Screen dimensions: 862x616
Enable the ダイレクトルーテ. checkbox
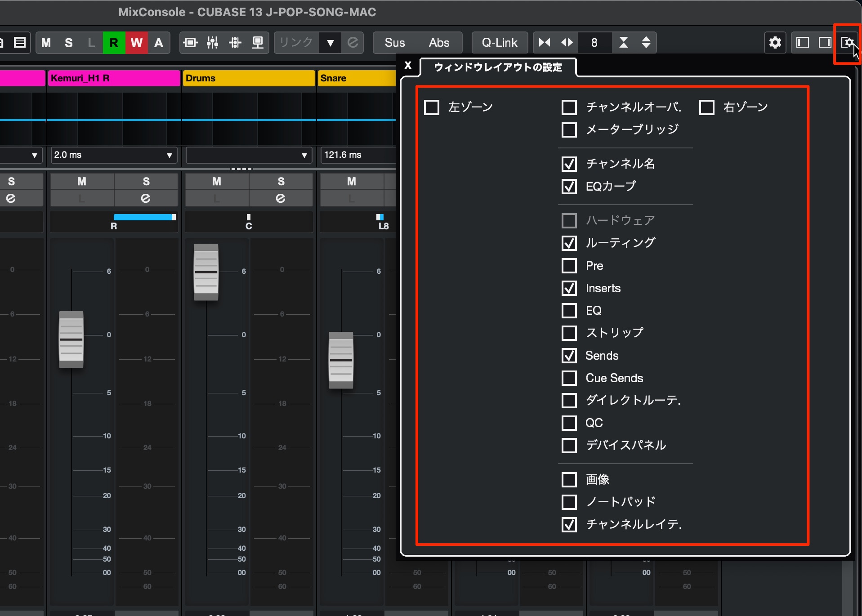pyautogui.click(x=569, y=401)
